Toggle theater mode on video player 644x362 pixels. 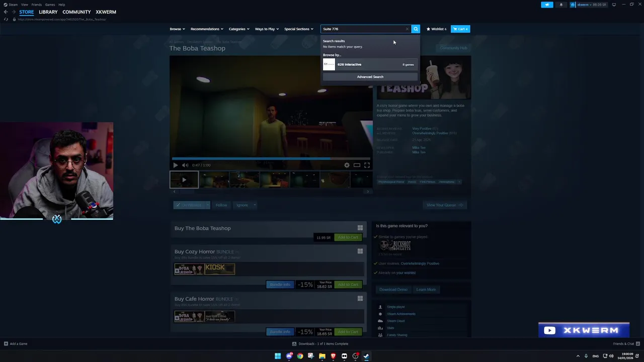coord(357,165)
